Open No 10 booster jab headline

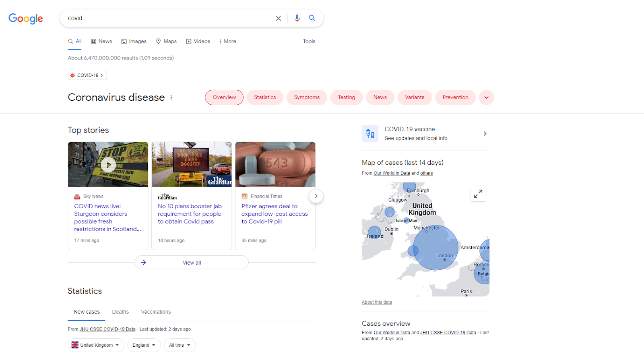pos(190,214)
